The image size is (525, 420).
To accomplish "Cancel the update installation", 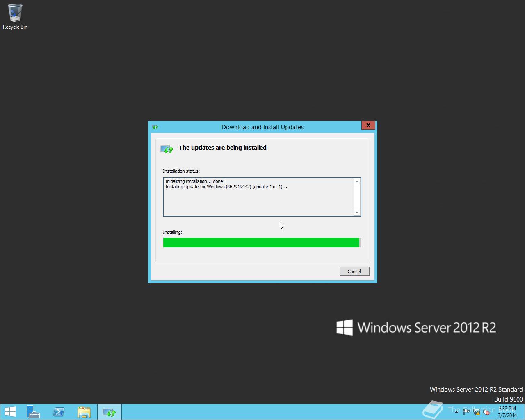I will pos(354,272).
